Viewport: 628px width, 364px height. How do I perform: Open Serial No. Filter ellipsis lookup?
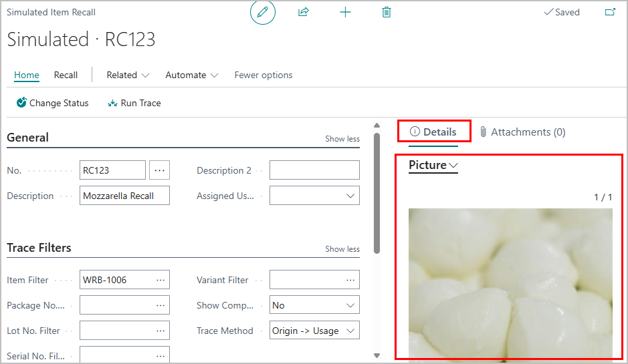(161, 355)
